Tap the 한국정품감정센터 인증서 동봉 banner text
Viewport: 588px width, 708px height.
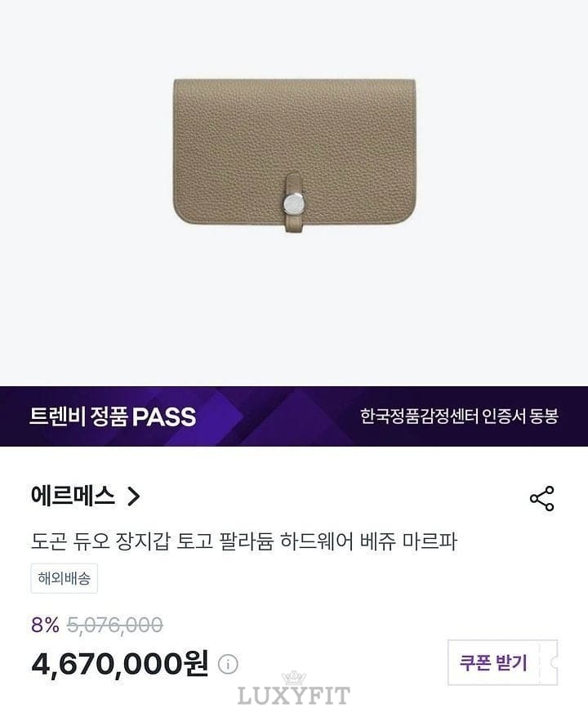(x=459, y=416)
